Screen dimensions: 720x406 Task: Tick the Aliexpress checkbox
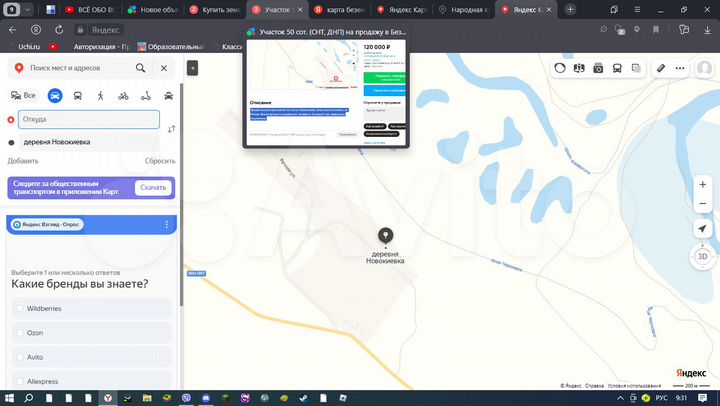(x=20, y=381)
